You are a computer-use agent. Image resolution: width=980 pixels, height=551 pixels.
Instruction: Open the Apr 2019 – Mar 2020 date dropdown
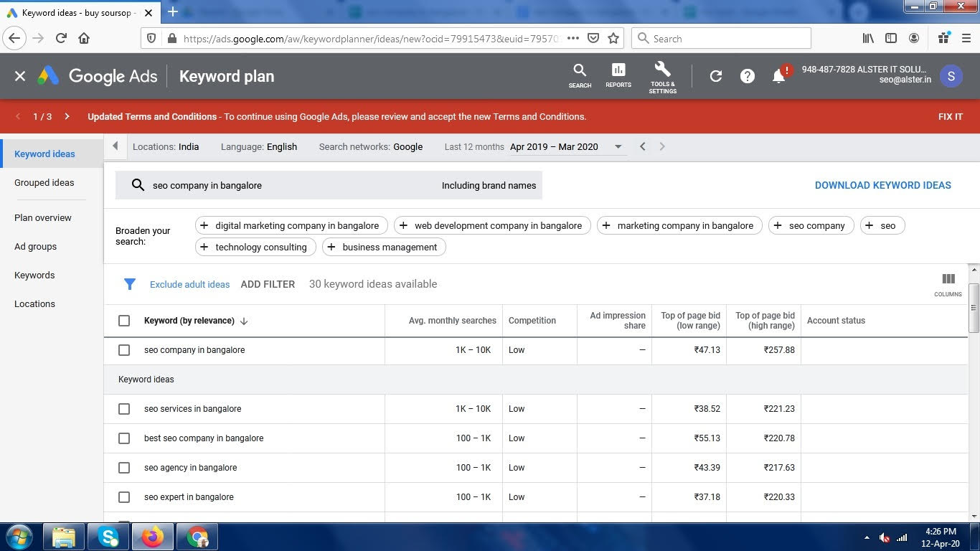[565, 146]
